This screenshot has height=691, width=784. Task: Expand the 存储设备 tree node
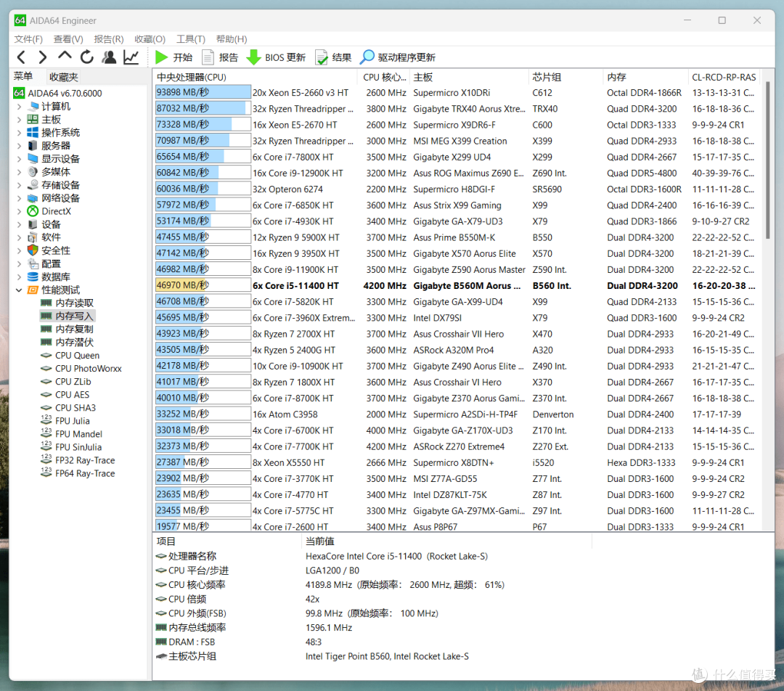(19, 185)
